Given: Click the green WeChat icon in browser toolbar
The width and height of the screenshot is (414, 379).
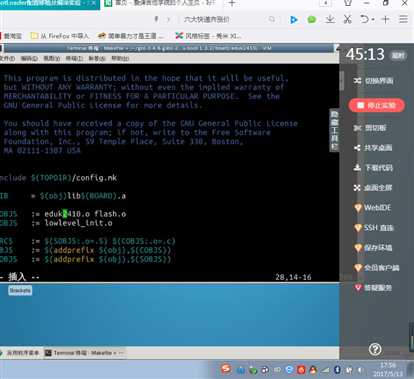Looking at the screenshot, I should click(x=312, y=20).
